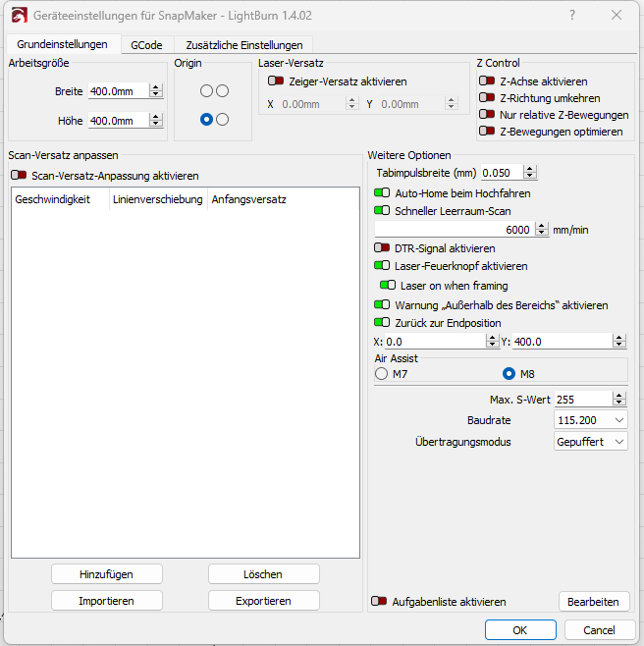644x646 pixels.
Task: Toggle Zurück zur Endposition switch
Action: click(382, 322)
